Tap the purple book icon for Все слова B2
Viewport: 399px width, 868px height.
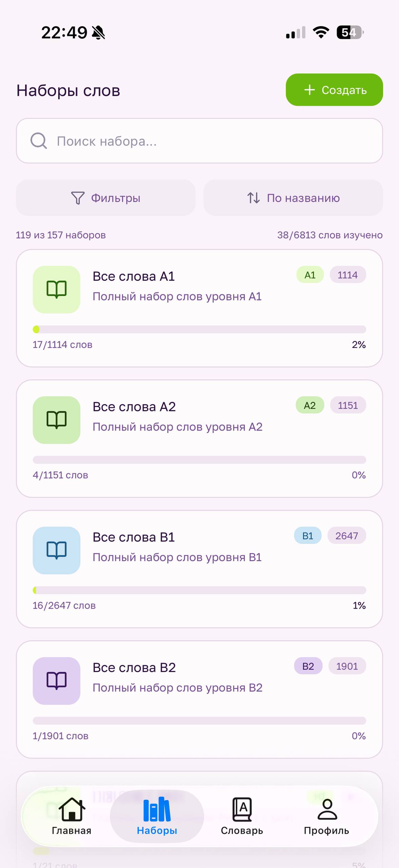56,680
